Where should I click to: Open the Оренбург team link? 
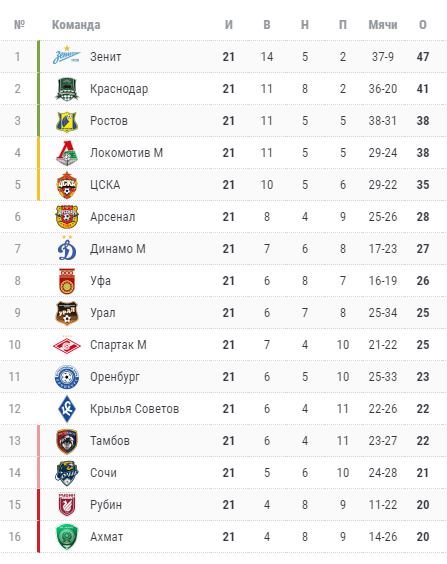[115, 377]
